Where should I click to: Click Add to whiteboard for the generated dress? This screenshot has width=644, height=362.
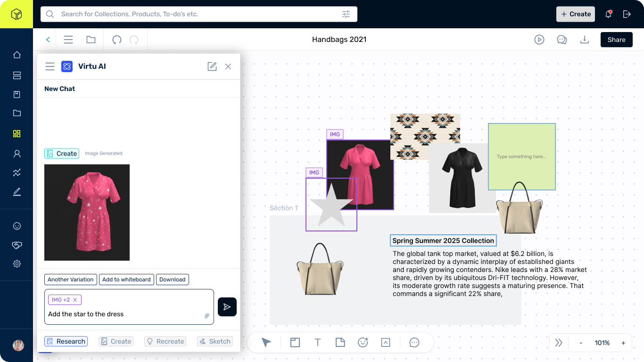click(x=126, y=279)
